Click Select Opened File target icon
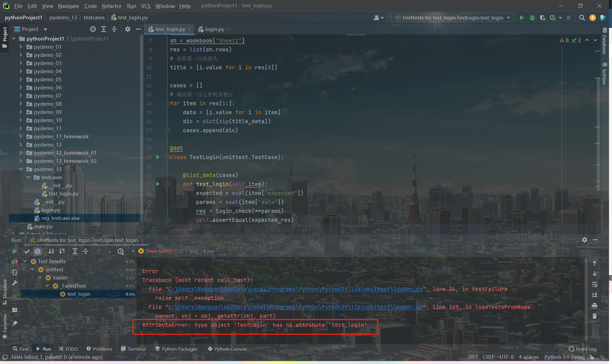The image size is (612, 364). point(93,29)
